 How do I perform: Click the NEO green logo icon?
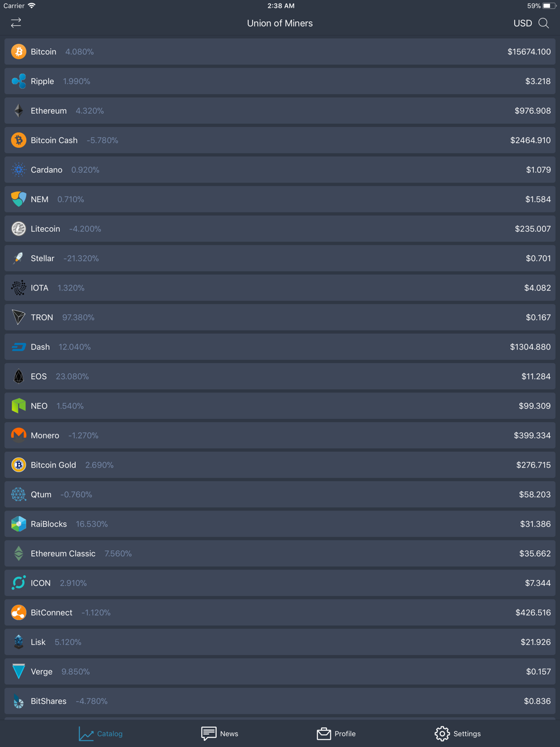[x=18, y=406]
